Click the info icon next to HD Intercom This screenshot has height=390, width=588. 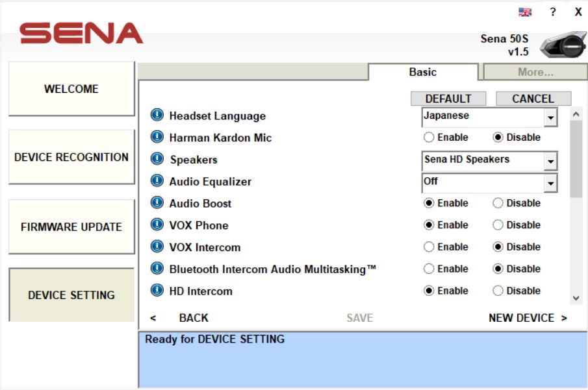157,291
